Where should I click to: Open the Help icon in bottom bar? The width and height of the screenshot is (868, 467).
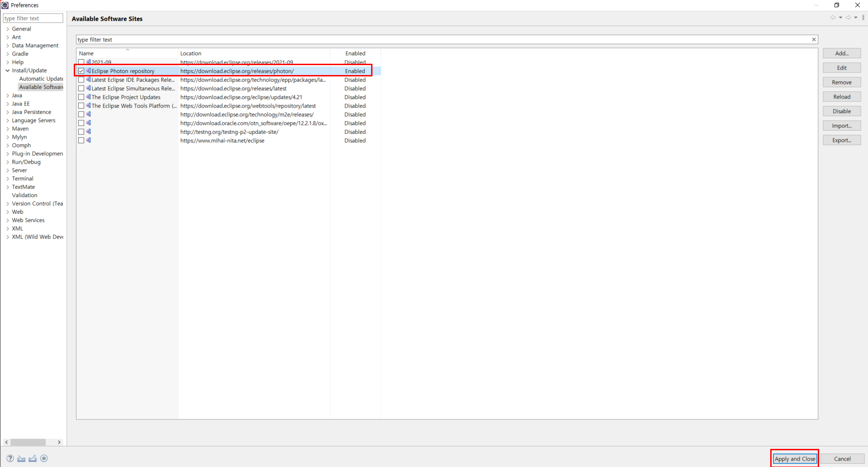10,458
